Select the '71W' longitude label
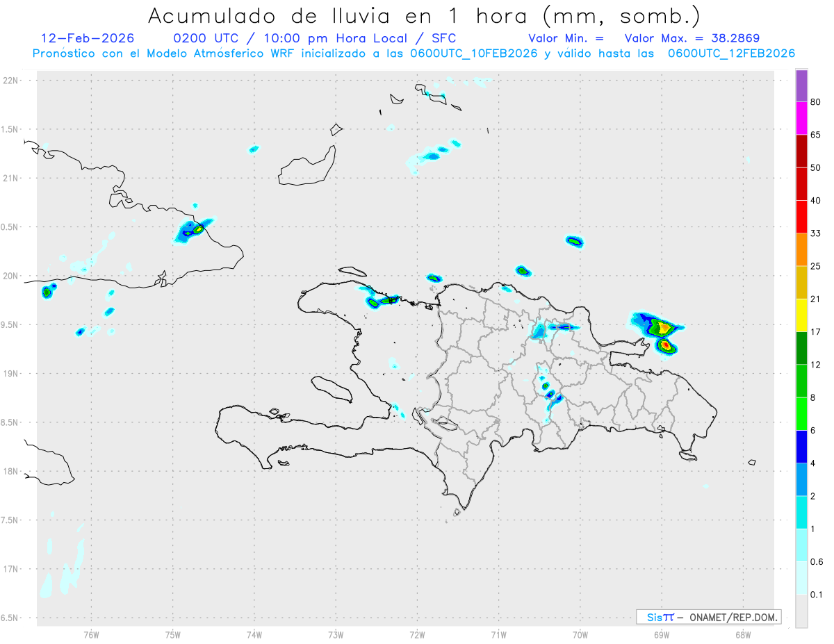 (498, 635)
